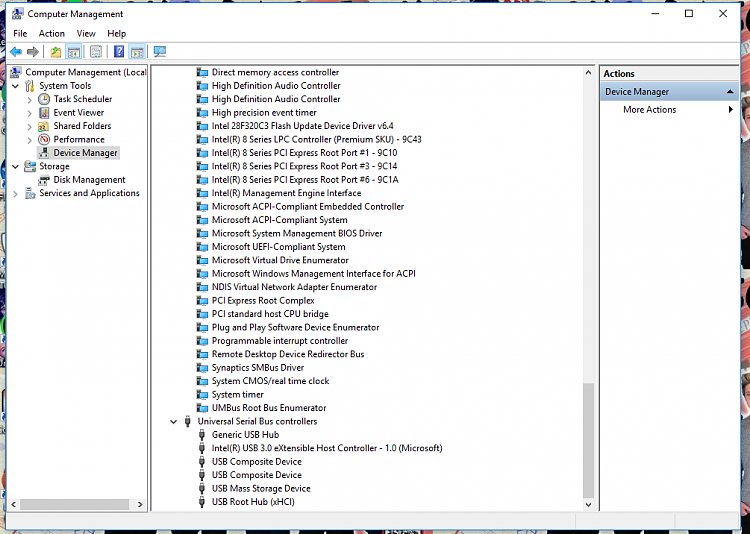Click USB icon beside USB Mass Storage Device
This screenshot has height=534, width=750.
pyautogui.click(x=202, y=489)
